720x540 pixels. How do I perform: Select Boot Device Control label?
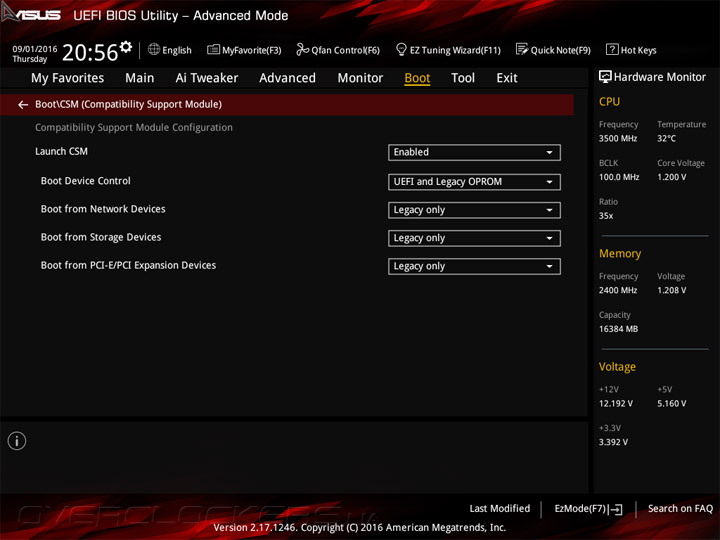tap(85, 181)
